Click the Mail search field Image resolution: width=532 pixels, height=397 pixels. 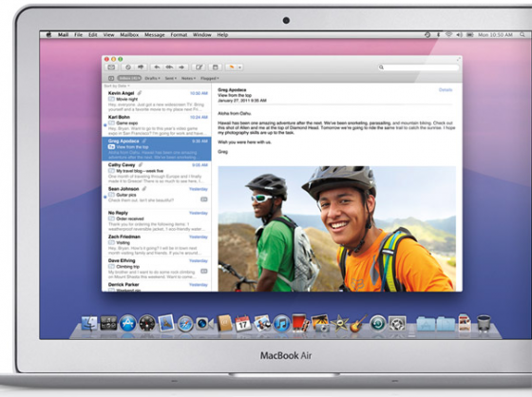pos(418,67)
